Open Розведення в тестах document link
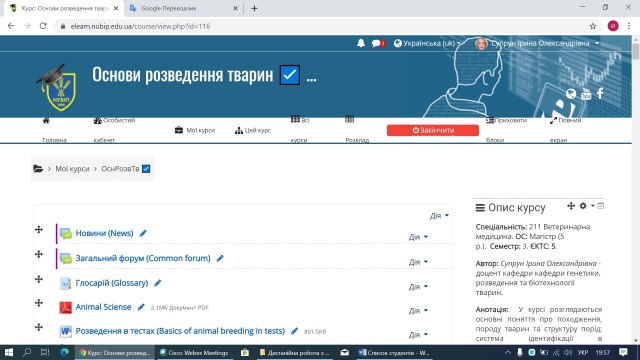This screenshot has height=360, width=640. (180, 331)
